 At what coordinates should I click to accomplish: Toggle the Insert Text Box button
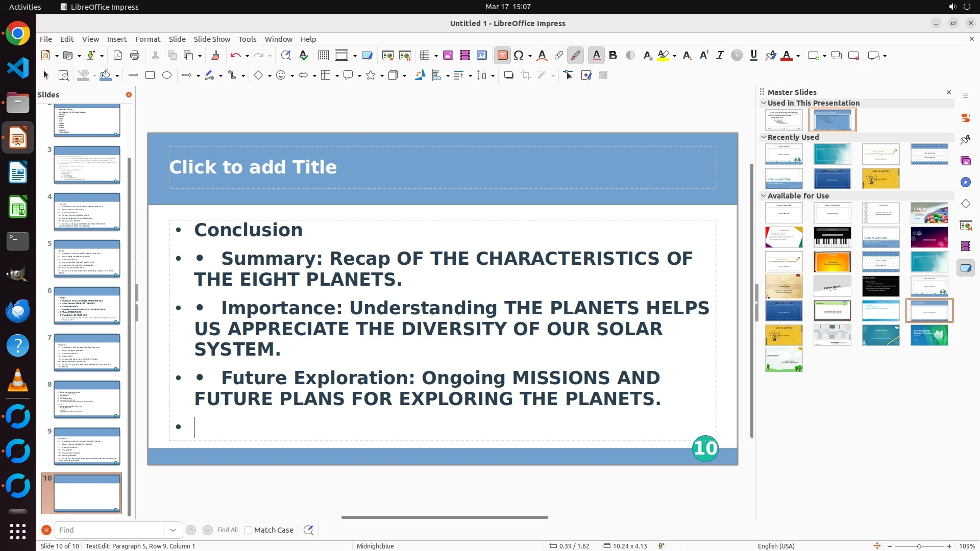(x=502, y=56)
